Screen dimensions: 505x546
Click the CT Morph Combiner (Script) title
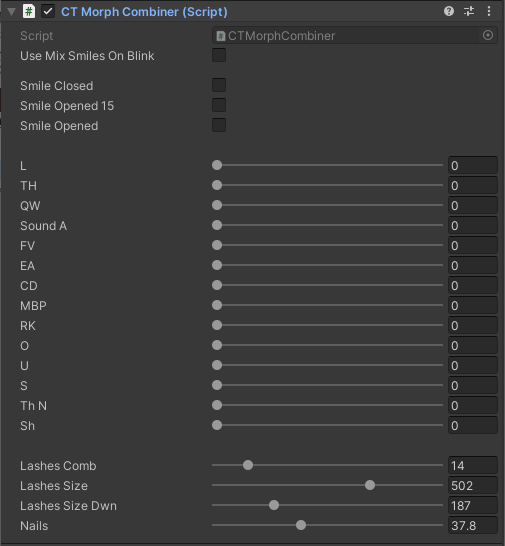[x=144, y=12]
